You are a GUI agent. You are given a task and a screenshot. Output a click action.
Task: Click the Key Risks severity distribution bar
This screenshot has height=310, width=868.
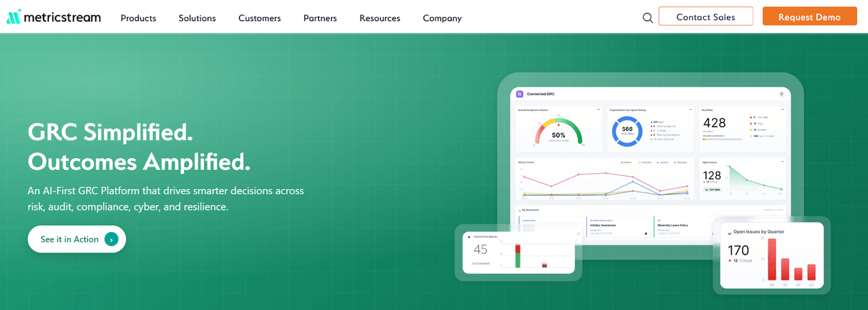(722, 139)
